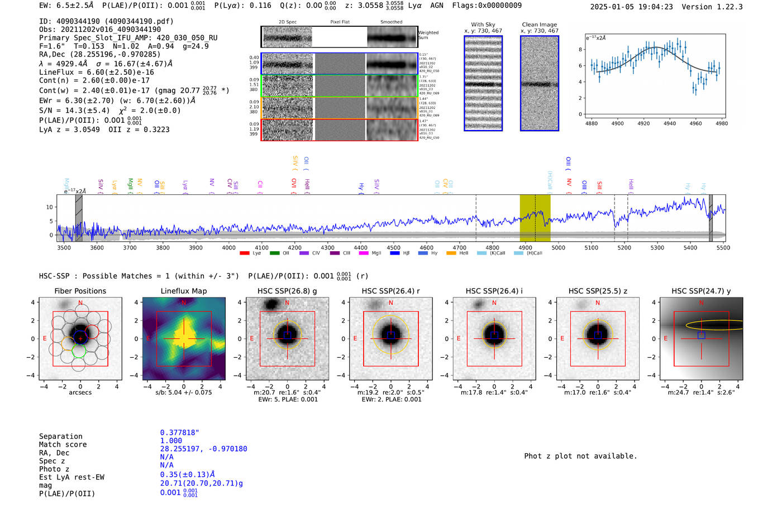Click the EWr = 6.30(±2.70) line
Viewport: 782px width, 532px height.
pos(117,100)
